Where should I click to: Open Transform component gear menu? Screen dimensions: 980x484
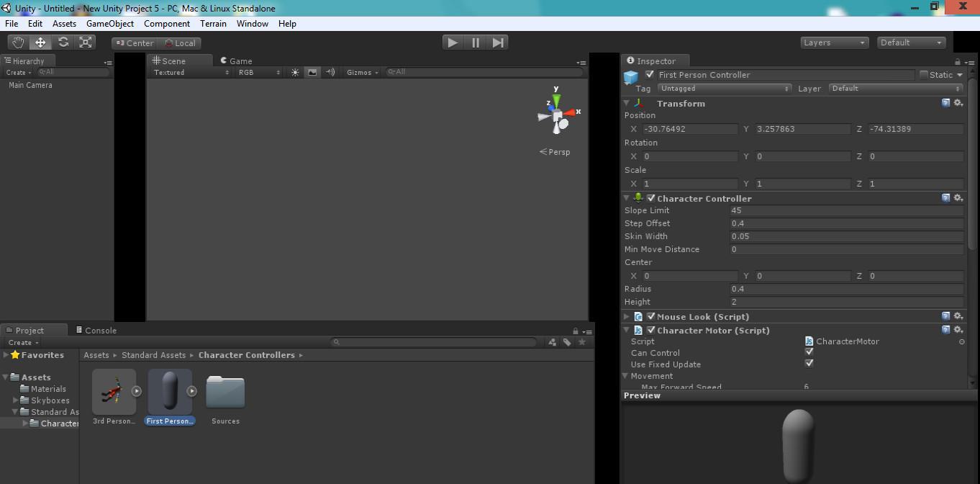coord(958,103)
